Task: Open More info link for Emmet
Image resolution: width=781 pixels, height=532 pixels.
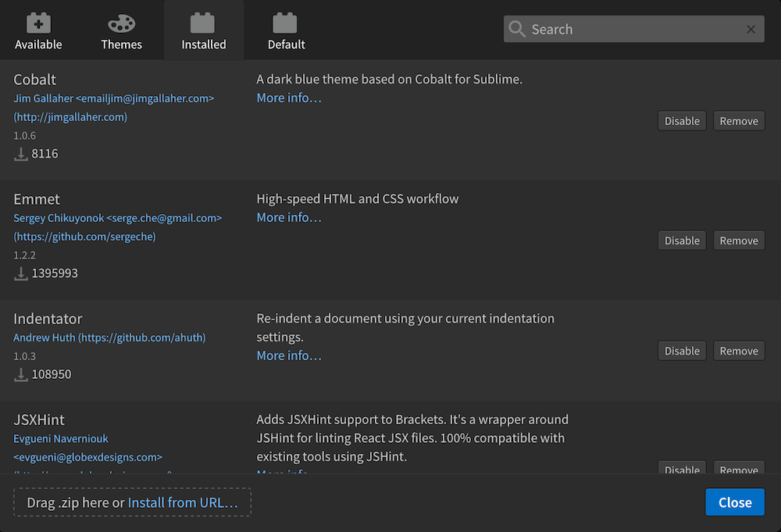Action: tap(289, 217)
